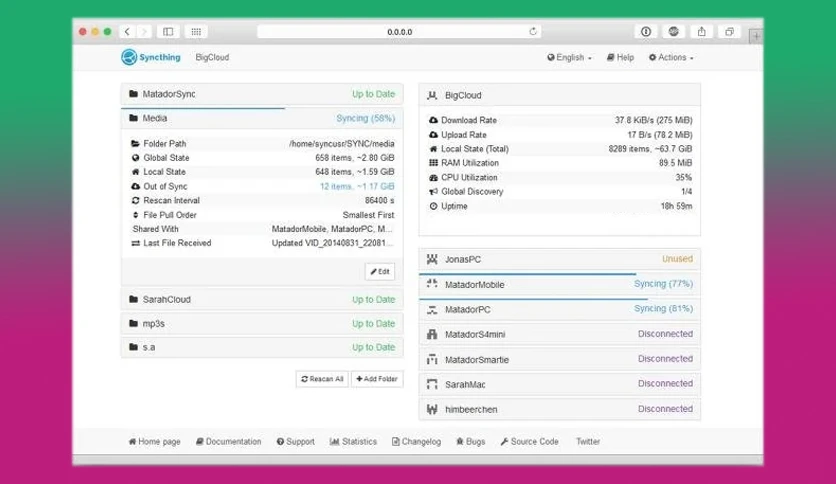Image resolution: width=836 pixels, height=484 pixels.
Task: Click the Add Folder button
Action: [377, 379]
